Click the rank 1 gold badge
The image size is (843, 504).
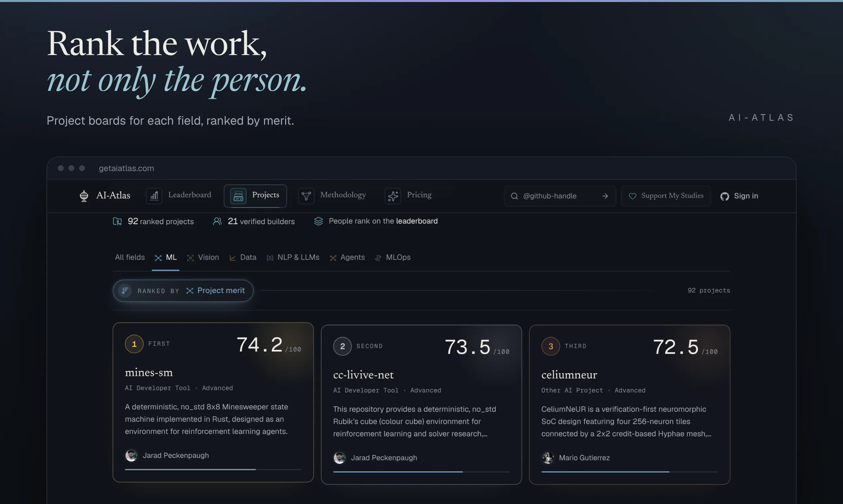point(134,344)
